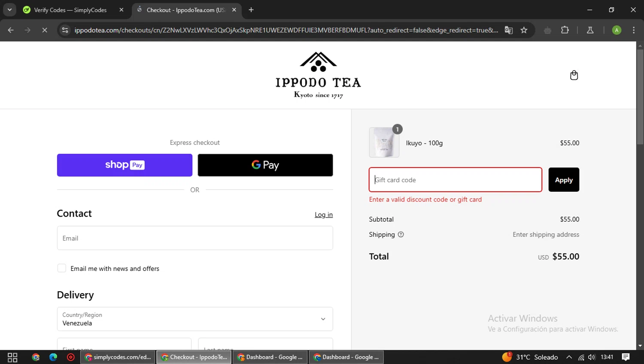Open the shopping cart bag icon
644x364 pixels.
[x=574, y=75]
